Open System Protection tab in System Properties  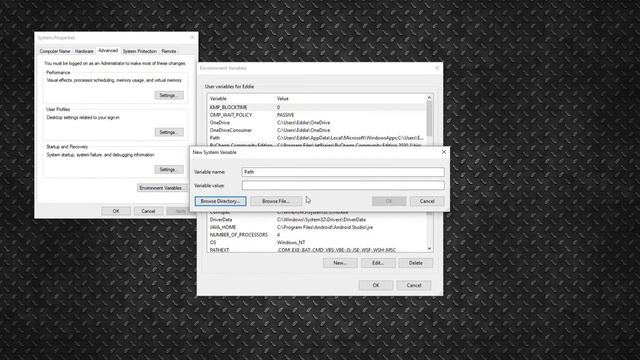pyautogui.click(x=140, y=51)
